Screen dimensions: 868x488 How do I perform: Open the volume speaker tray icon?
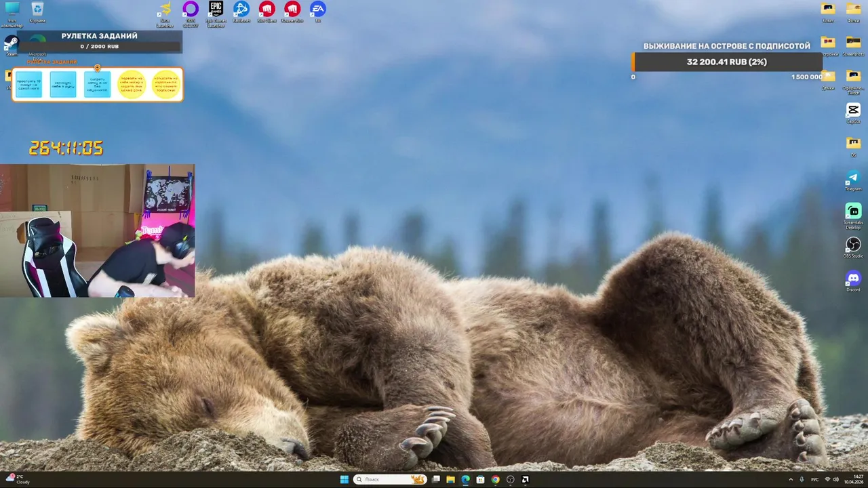pyautogui.click(x=835, y=479)
